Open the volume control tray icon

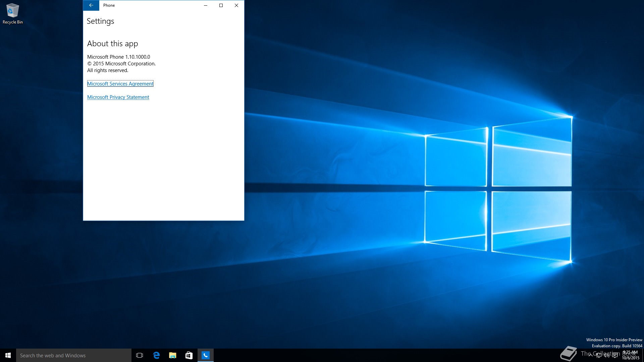tap(607, 355)
